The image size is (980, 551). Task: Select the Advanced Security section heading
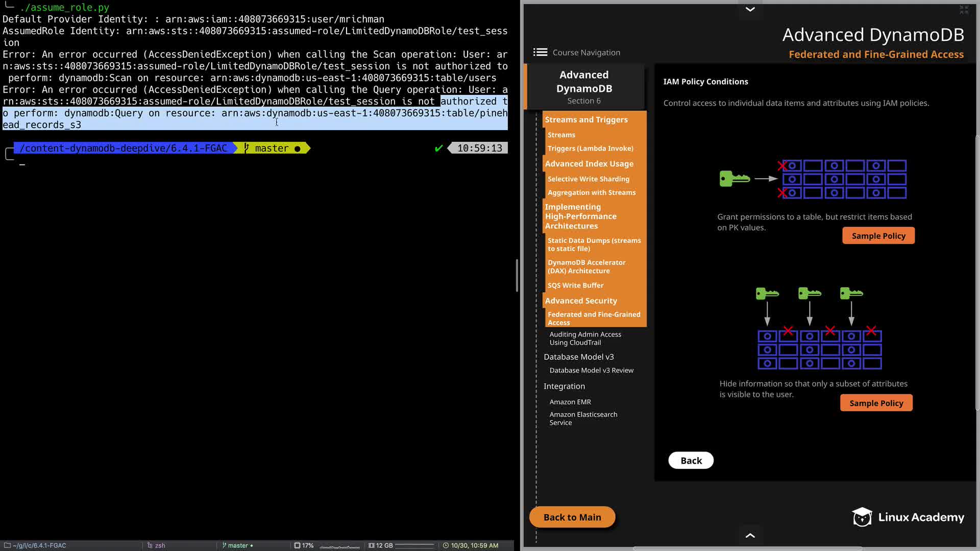(580, 300)
